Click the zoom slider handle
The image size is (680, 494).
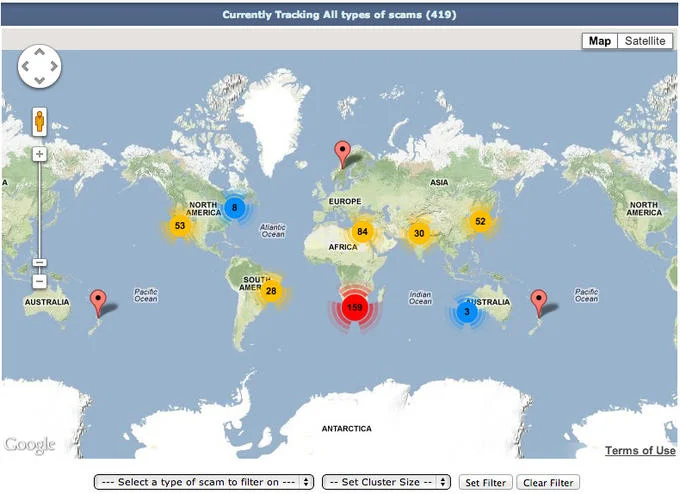click(39, 263)
